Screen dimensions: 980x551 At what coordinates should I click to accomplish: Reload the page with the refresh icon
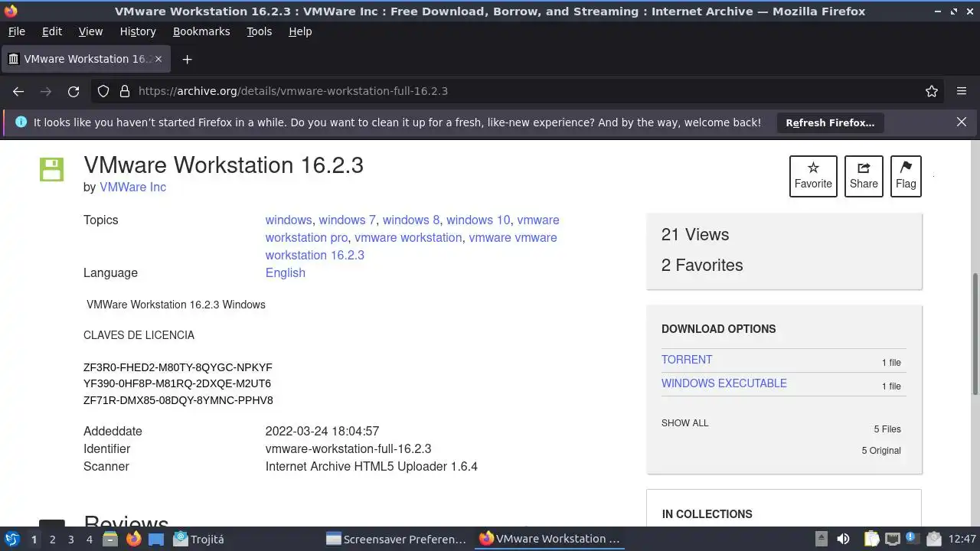pyautogui.click(x=73, y=91)
